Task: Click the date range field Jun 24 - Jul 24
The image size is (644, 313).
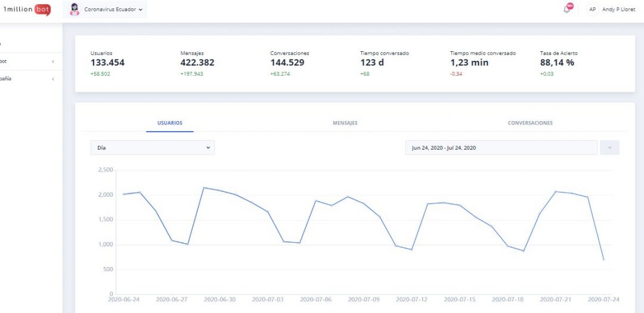Action: [x=500, y=148]
